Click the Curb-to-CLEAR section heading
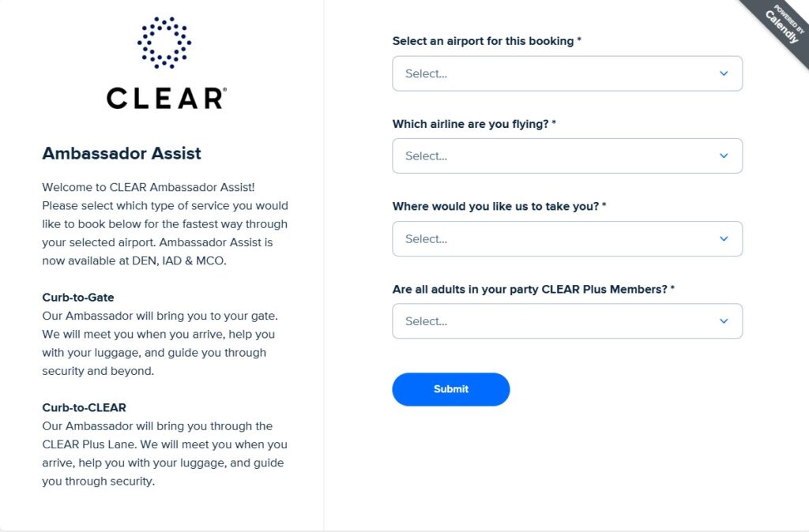809x532 pixels. tap(84, 407)
